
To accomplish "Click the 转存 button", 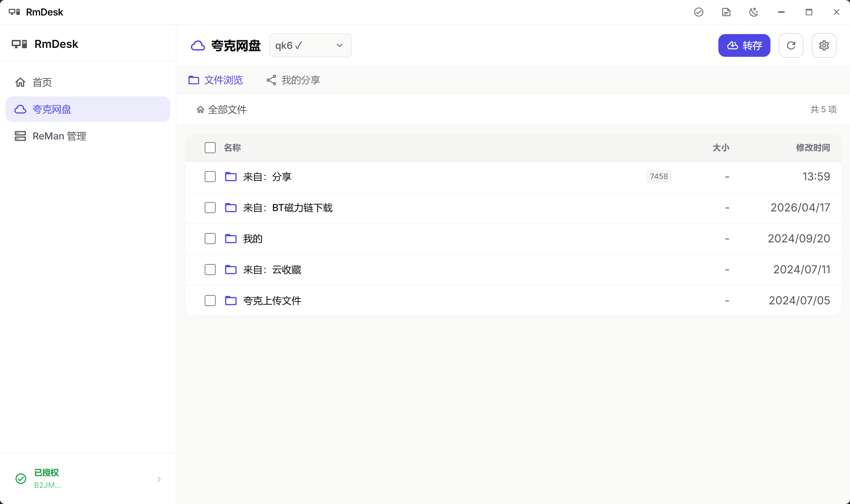I will click(x=744, y=45).
